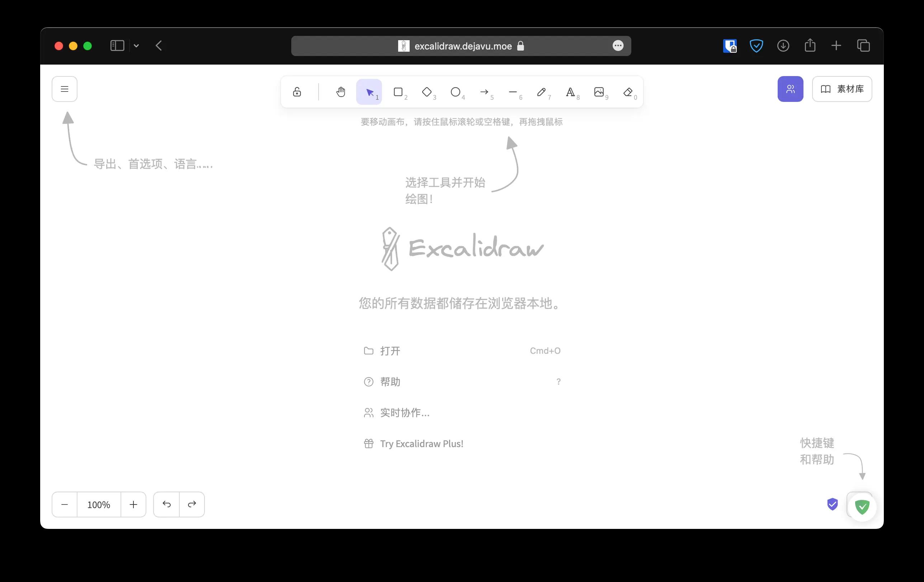Open the 素材库 library panel
Viewport: 924px width, 582px height.
coord(842,89)
